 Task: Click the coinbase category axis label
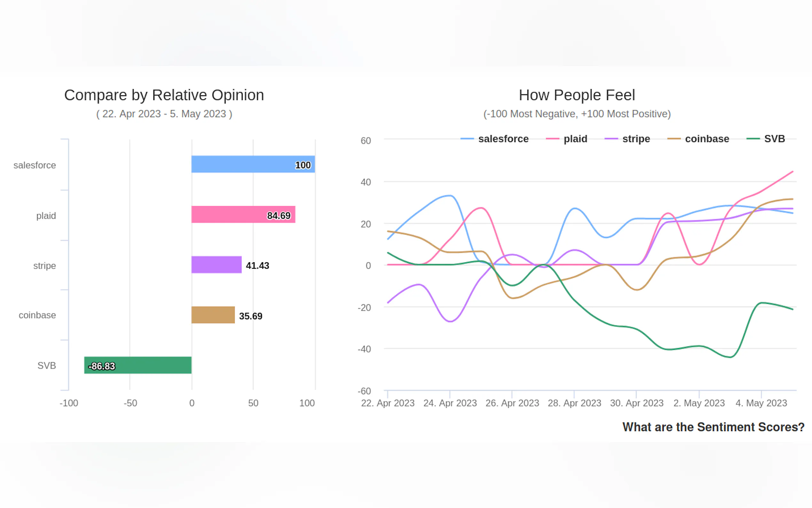pyautogui.click(x=37, y=315)
